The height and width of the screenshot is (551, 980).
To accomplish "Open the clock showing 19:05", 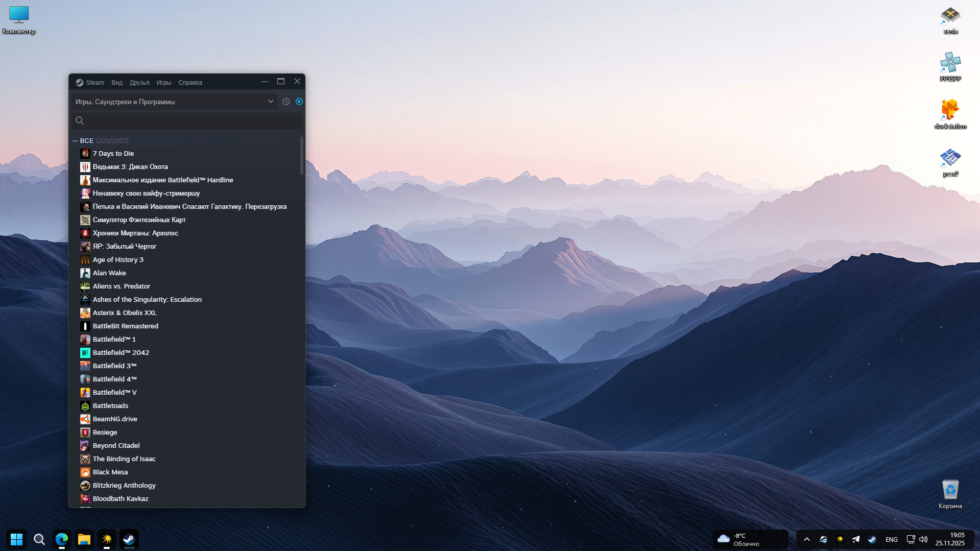I will [x=950, y=539].
